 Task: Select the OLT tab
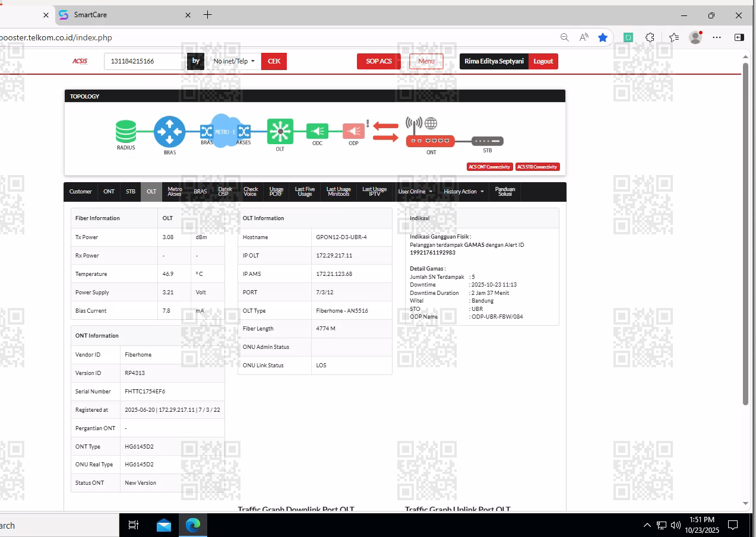(x=151, y=192)
